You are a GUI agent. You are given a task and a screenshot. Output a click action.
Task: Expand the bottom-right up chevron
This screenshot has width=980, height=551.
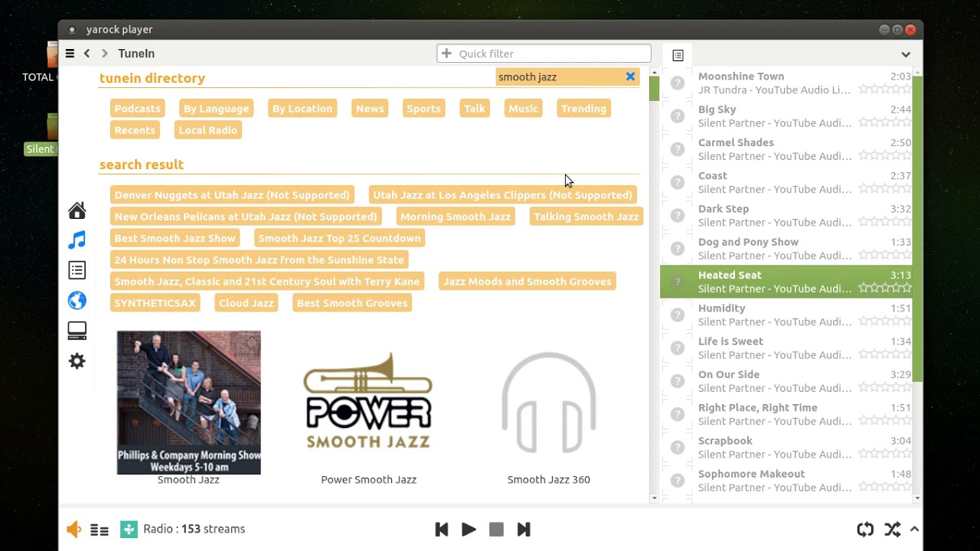914,529
